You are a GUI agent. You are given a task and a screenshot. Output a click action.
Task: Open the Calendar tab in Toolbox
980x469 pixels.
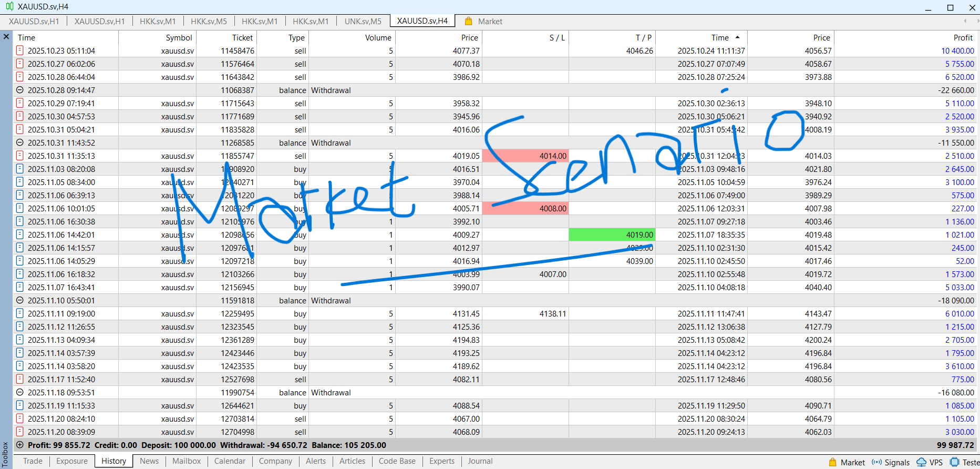coord(230,461)
